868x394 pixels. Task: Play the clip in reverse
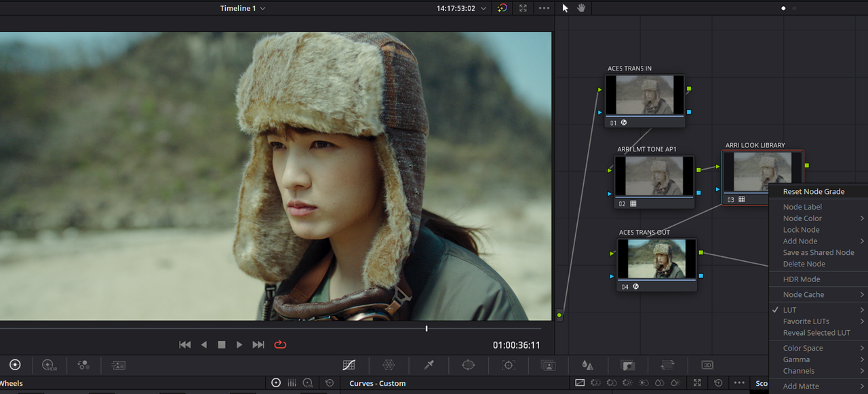tap(203, 344)
